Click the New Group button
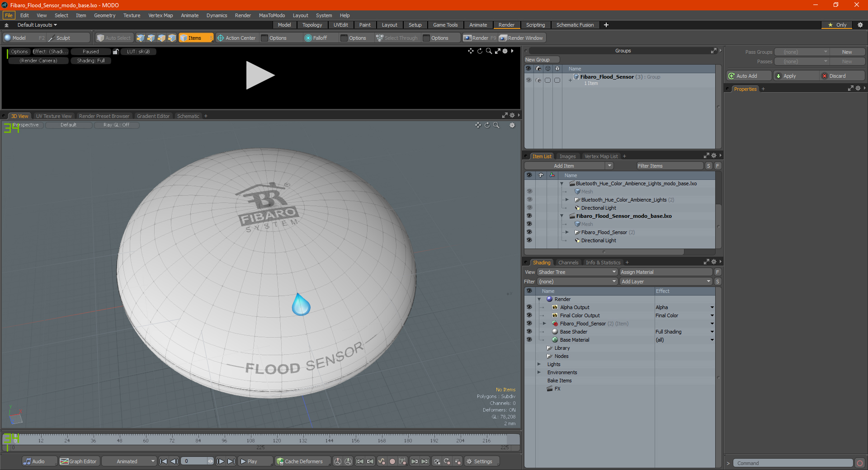This screenshot has width=868, height=470. (x=542, y=60)
